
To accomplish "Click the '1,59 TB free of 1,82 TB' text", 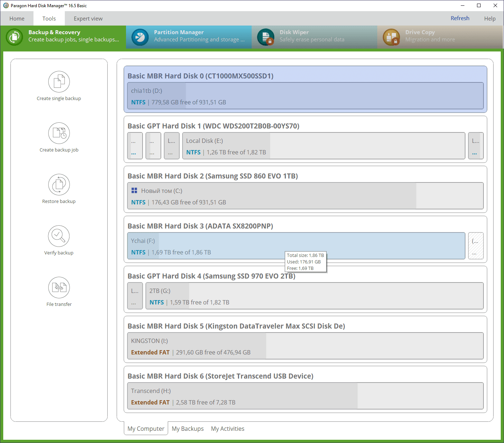I will coord(199,302).
